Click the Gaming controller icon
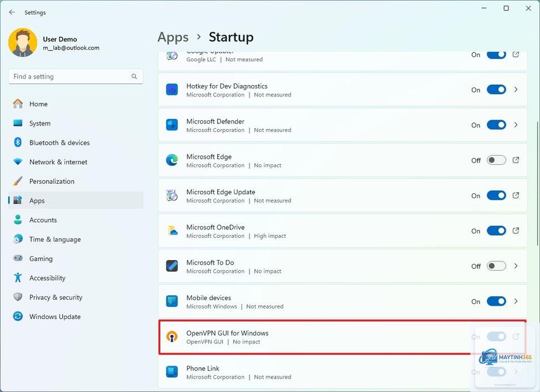This screenshot has width=540, height=392. (x=18, y=258)
